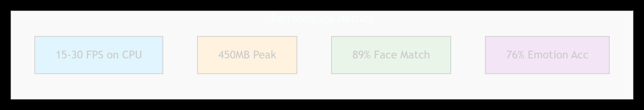The height and width of the screenshot is (110, 644).
Task: Click the purple-tinted metric node
Action: click(547, 55)
